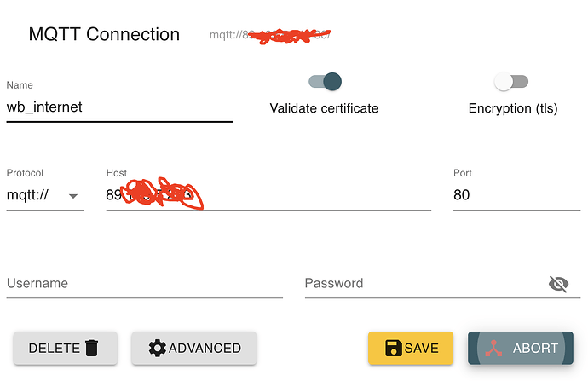Click the Name field containing wb_internet
588x381 pixels.
tap(119, 107)
